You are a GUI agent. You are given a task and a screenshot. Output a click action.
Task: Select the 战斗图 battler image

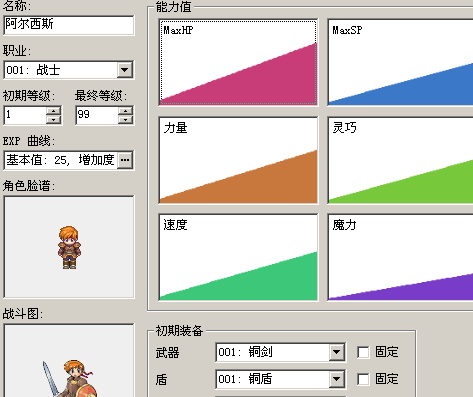[x=69, y=360]
